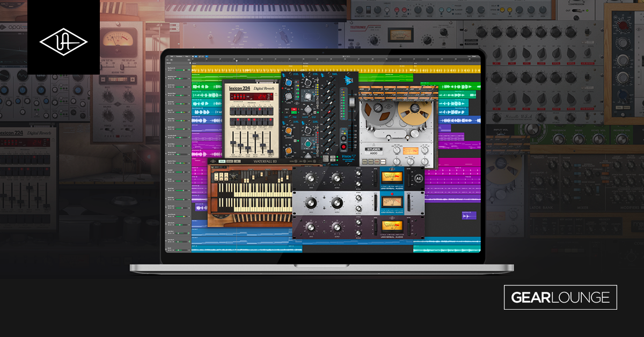
Task: Open the preset menu on the Waterfall B3 toolbar
Action: [x=222, y=160]
